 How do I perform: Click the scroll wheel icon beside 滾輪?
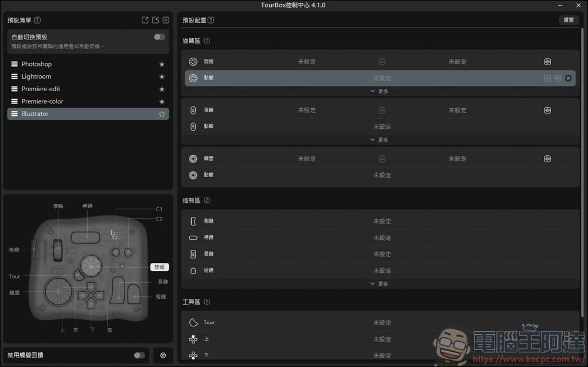(193, 111)
